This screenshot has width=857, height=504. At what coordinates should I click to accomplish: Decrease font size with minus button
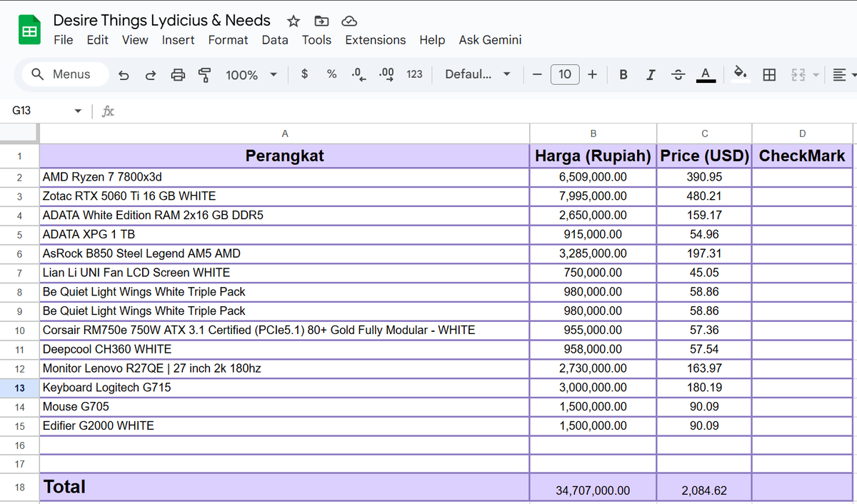click(x=537, y=74)
